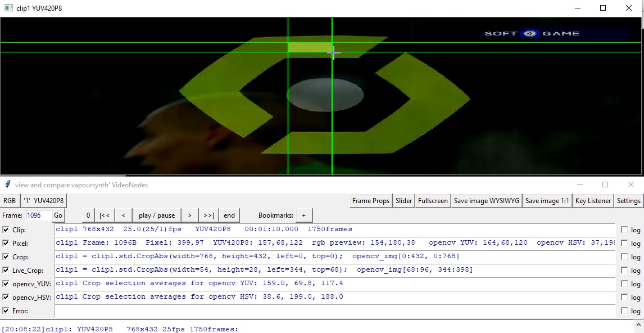Image resolution: width=644 pixels, height=333 pixels.
Task: Open Frame Props
Action: coord(370,201)
